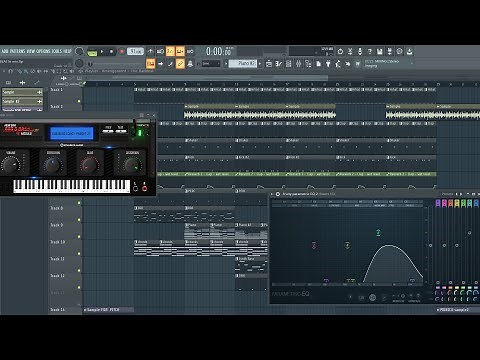480x360 pixels.
Task: Click the save project disk icon
Action: coord(380,51)
